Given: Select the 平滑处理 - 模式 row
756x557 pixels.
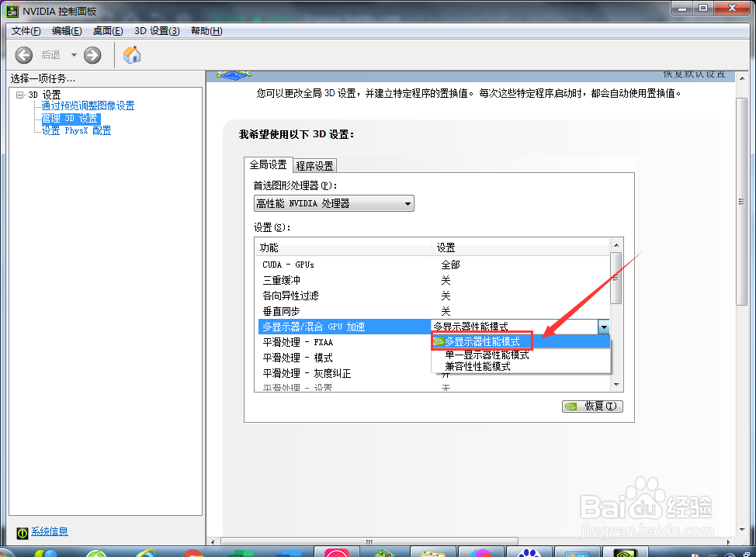Looking at the screenshot, I should pyautogui.click(x=345, y=358).
